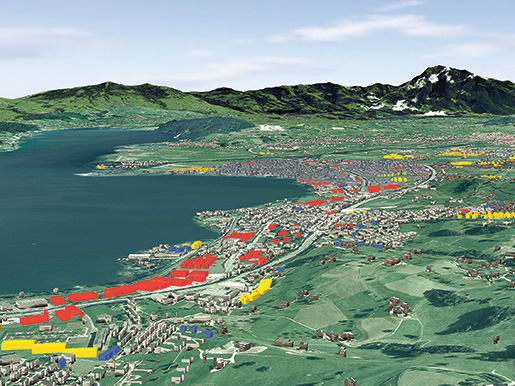Click the yellow building strip on the far shore
515x386 pixels.
coord(192,170)
